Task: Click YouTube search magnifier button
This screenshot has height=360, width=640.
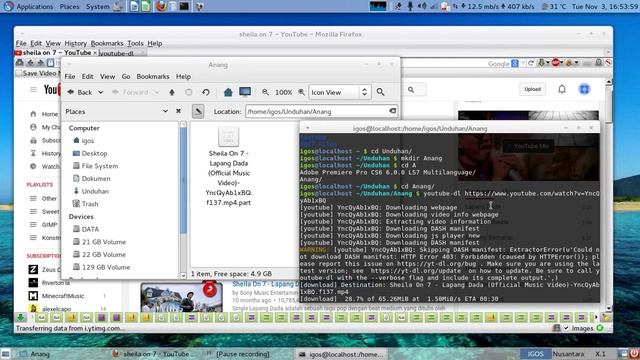Action: coord(411,90)
